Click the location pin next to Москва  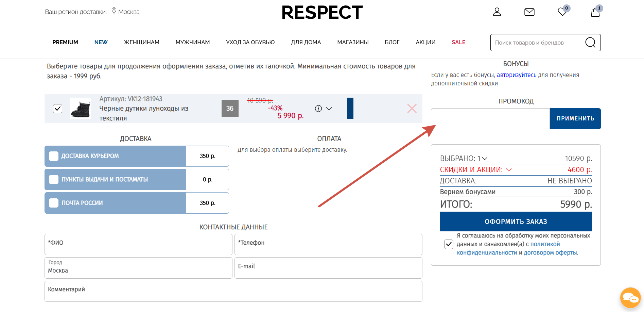[x=114, y=11]
